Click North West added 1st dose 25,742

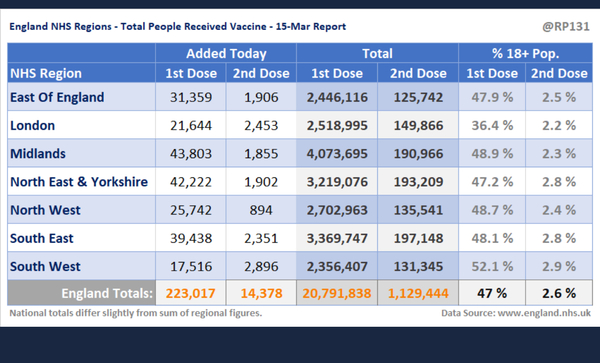click(x=191, y=210)
